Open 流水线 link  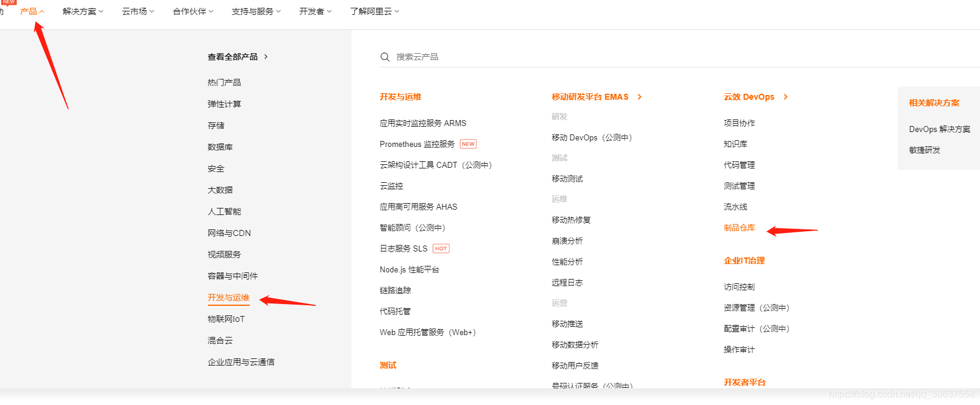pos(736,207)
